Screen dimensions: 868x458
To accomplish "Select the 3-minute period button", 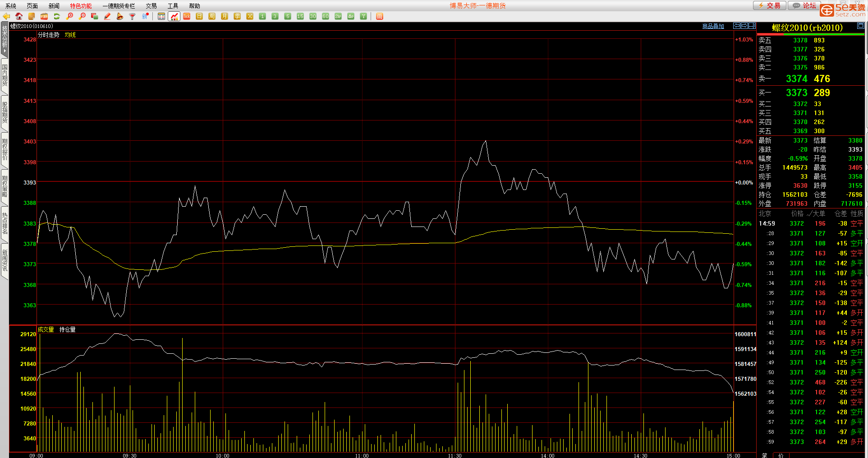I will click(x=275, y=16).
